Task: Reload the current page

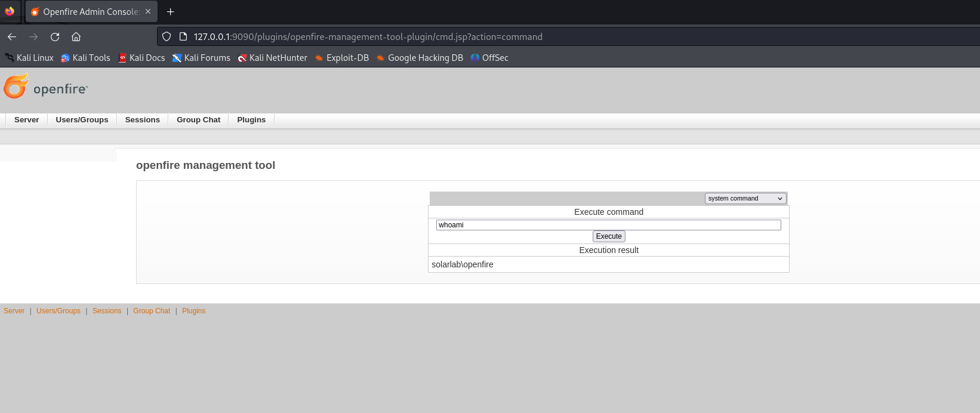Action: tap(55, 37)
